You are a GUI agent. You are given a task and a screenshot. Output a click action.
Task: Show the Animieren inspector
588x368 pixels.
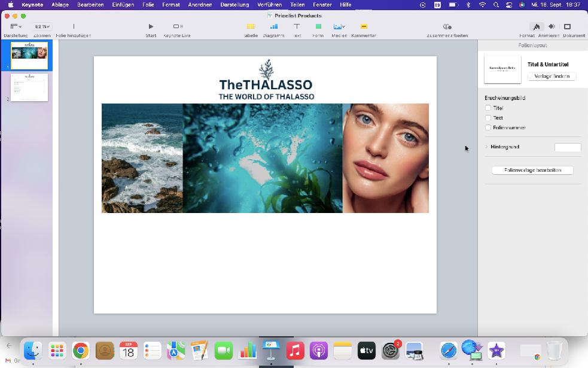pyautogui.click(x=552, y=27)
